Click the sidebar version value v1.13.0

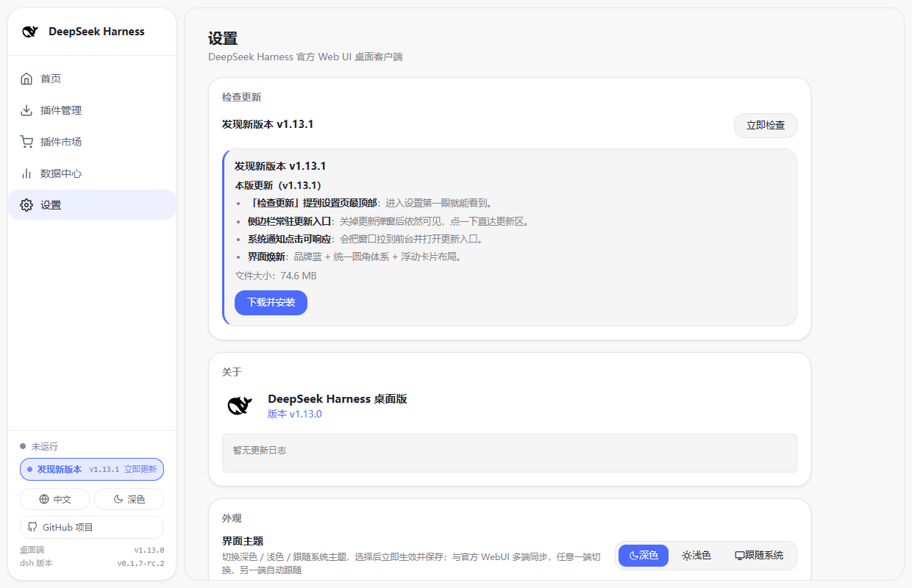149,550
